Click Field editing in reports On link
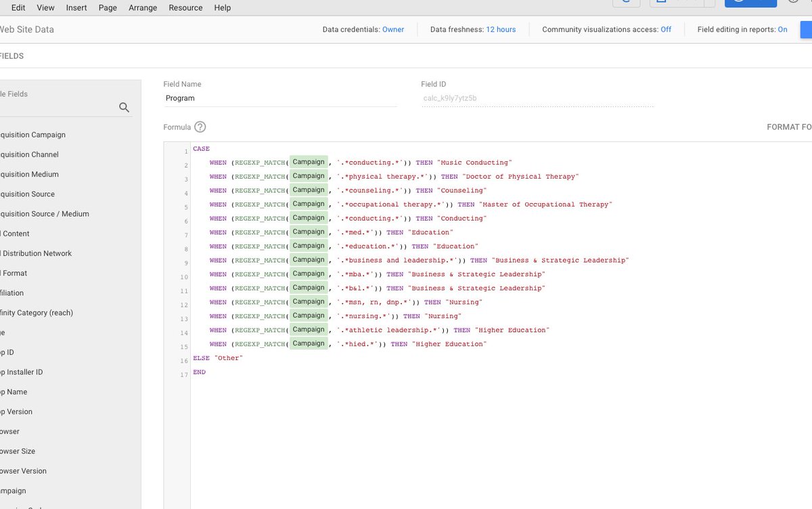The width and height of the screenshot is (812, 509). click(782, 29)
